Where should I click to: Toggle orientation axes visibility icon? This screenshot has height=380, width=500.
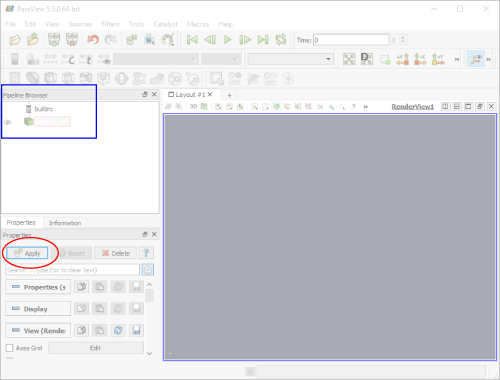click(475, 59)
